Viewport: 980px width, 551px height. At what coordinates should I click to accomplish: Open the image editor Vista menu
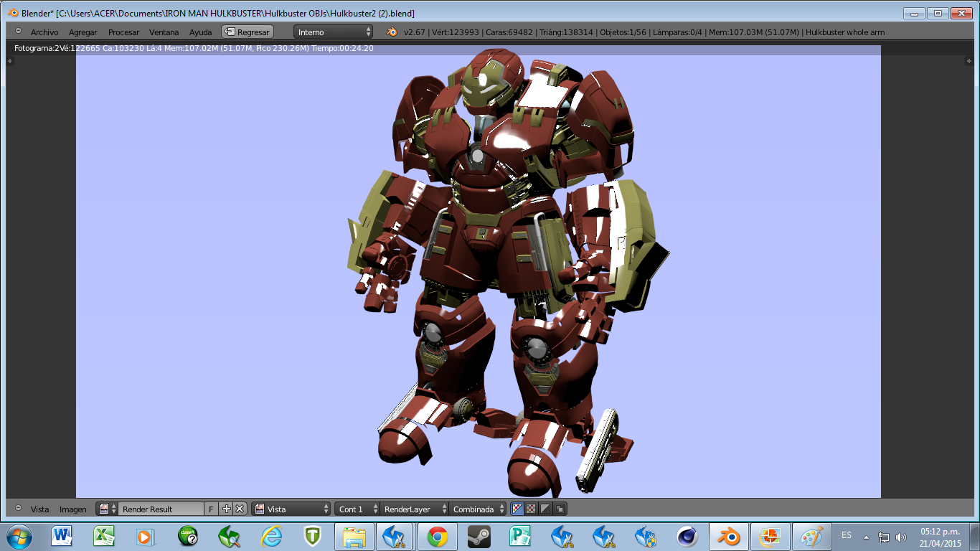[x=39, y=509]
